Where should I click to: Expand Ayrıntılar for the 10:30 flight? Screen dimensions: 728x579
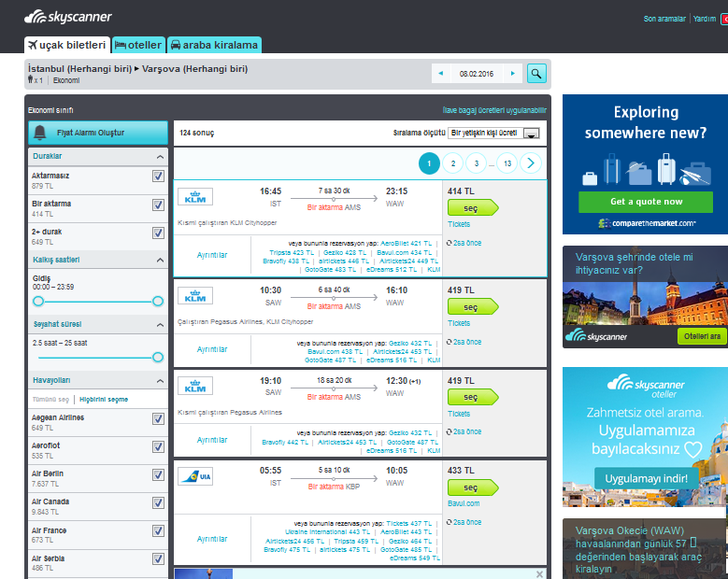212,349
